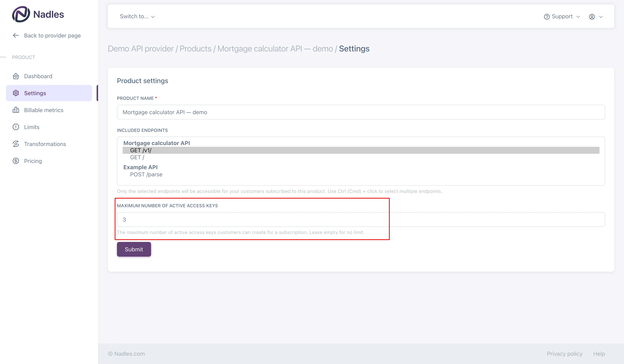Screen dimensions: 624x364
Task: Click Products breadcrumb link
Action: pos(195,49)
